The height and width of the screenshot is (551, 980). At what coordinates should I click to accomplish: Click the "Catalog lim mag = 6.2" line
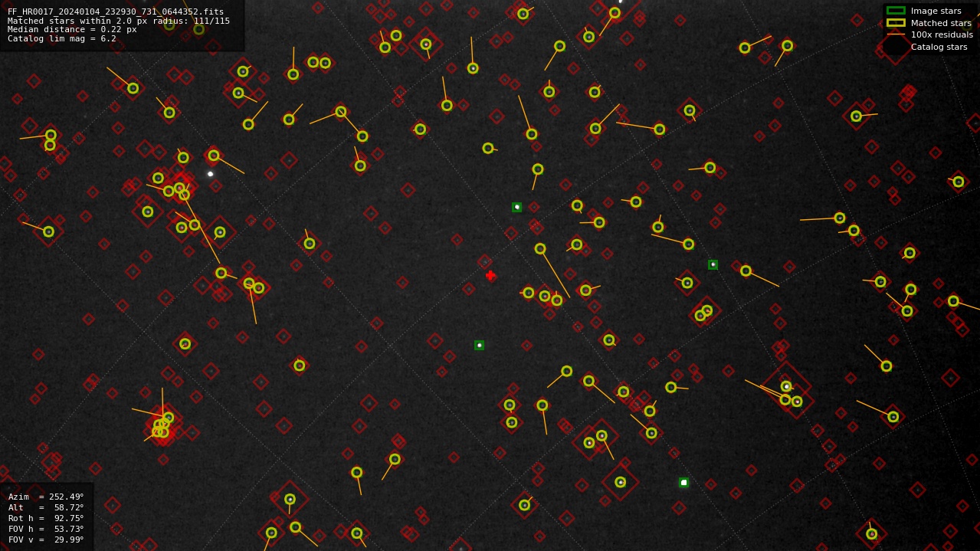pos(62,39)
